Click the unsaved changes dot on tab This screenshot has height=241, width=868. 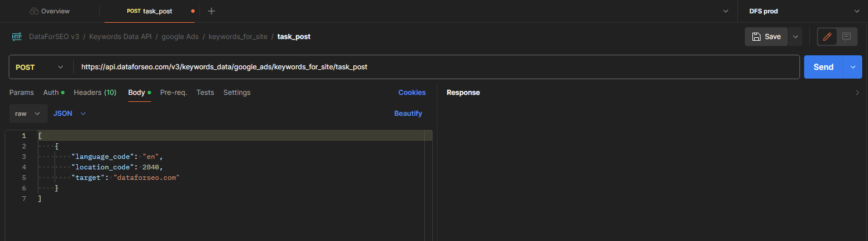[193, 11]
